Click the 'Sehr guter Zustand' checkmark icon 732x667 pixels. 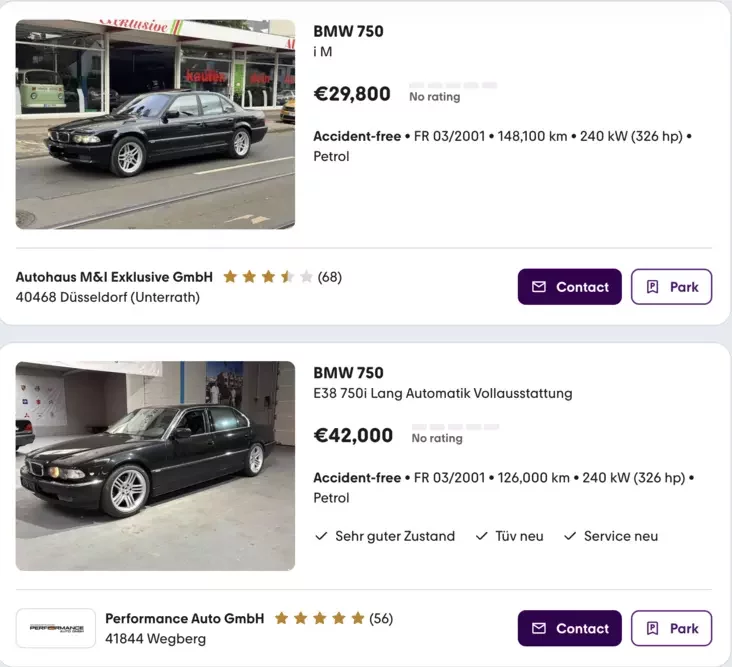(x=321, y=536)
